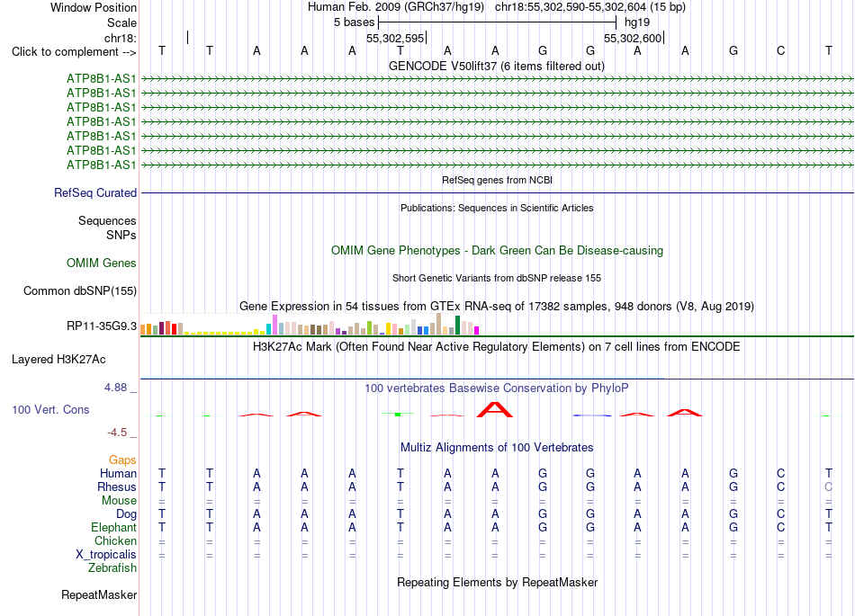Click the 'Layered H3K27Ac' label

tap(58, 360)
